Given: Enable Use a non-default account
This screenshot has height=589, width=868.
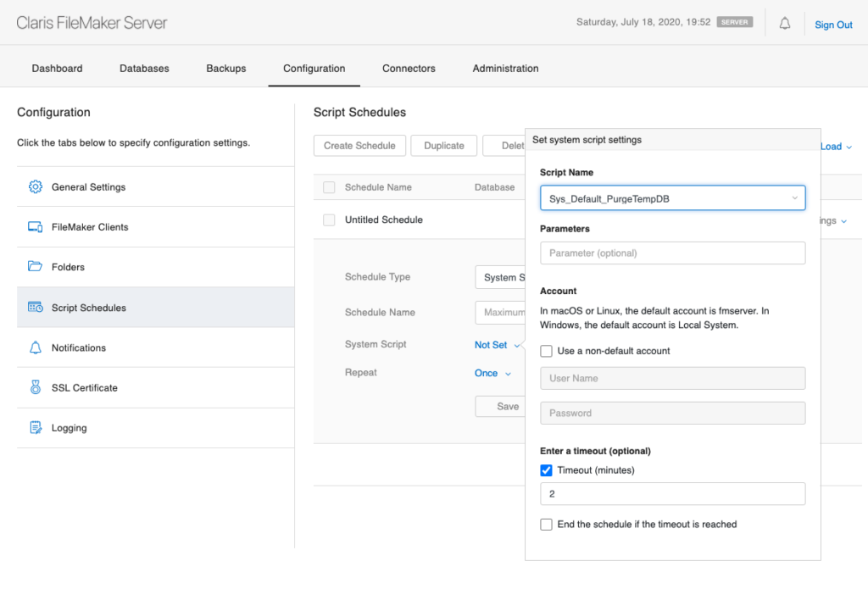Looking at the screenshot, I should [x=547, y=351].
